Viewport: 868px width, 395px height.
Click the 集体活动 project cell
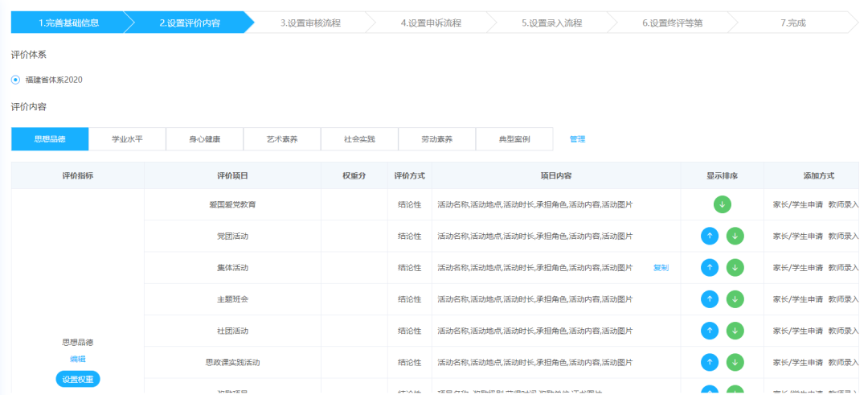point(232,268)
